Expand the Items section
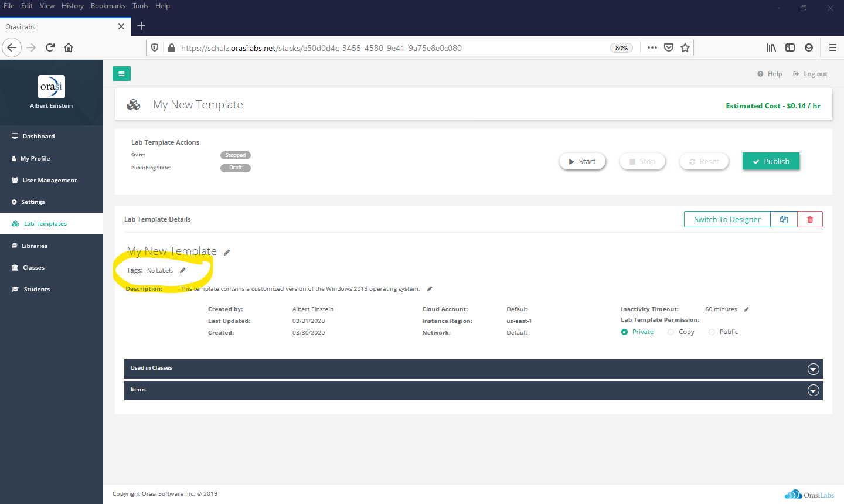Viewport: 844px width, 504px height. 474,390
